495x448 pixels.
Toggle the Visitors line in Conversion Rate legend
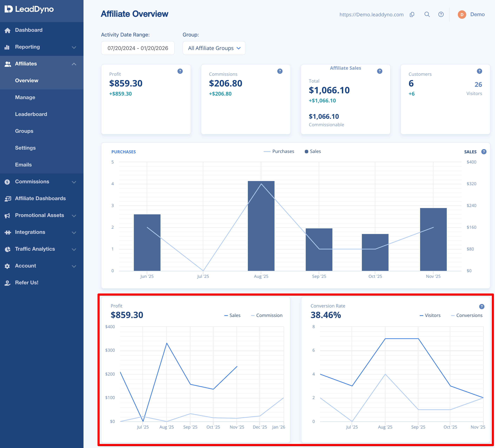click(430, 315)
